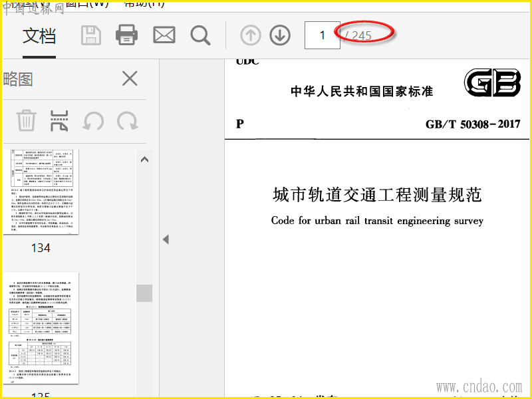This screenshot has height=399, width=532.
Task: Click the English title Code for urban rail
Action: coord(377,221)
